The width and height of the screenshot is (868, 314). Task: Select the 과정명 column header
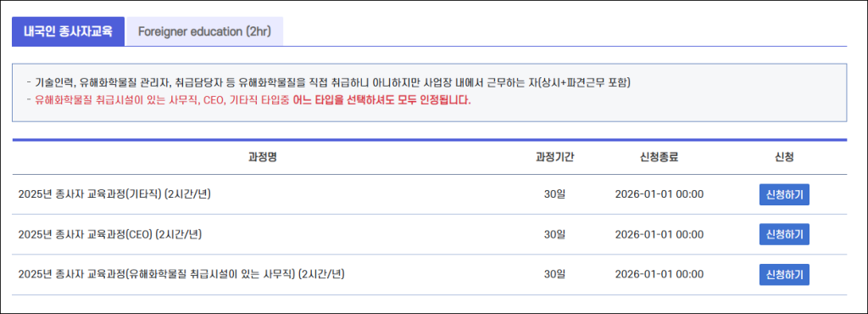263,157
